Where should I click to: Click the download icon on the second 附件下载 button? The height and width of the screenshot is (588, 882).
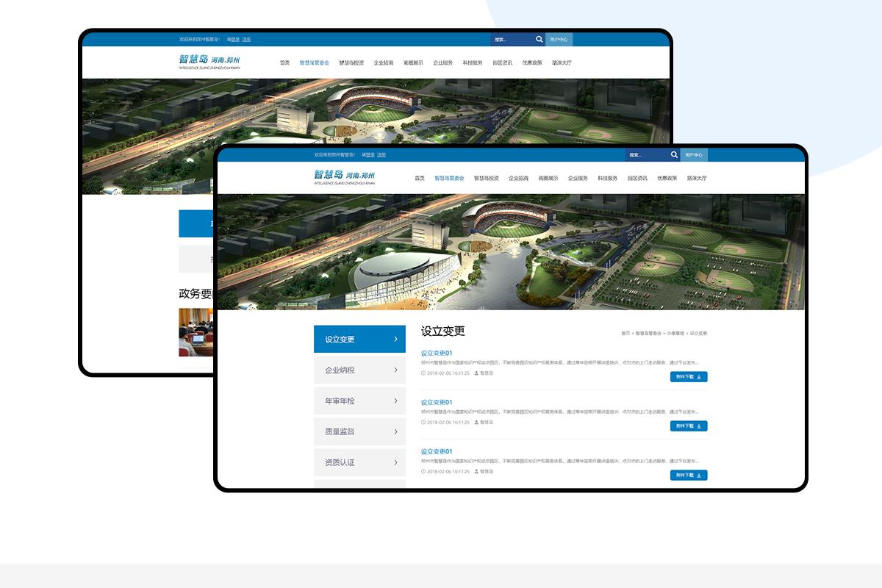698,426
